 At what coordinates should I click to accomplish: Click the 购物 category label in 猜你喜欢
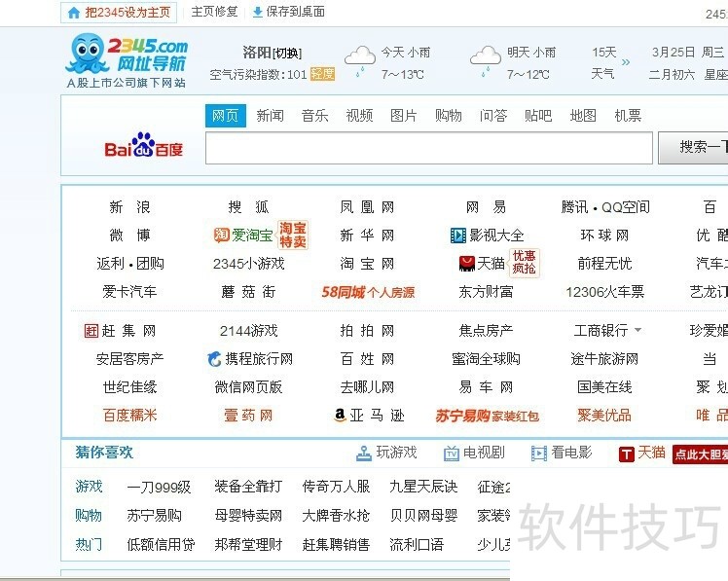click(89, 516)
